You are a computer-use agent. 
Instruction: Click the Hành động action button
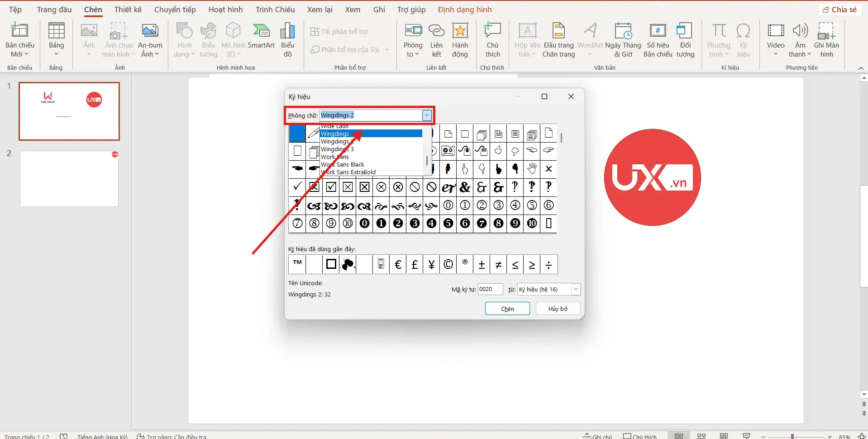460,40
